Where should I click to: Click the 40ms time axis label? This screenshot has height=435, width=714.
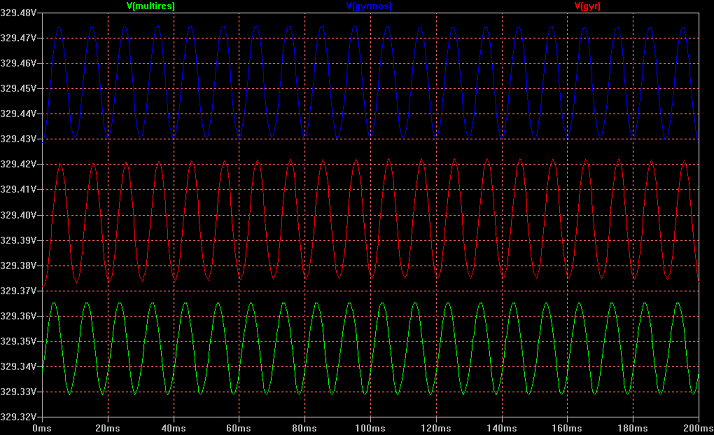(173, 427)
